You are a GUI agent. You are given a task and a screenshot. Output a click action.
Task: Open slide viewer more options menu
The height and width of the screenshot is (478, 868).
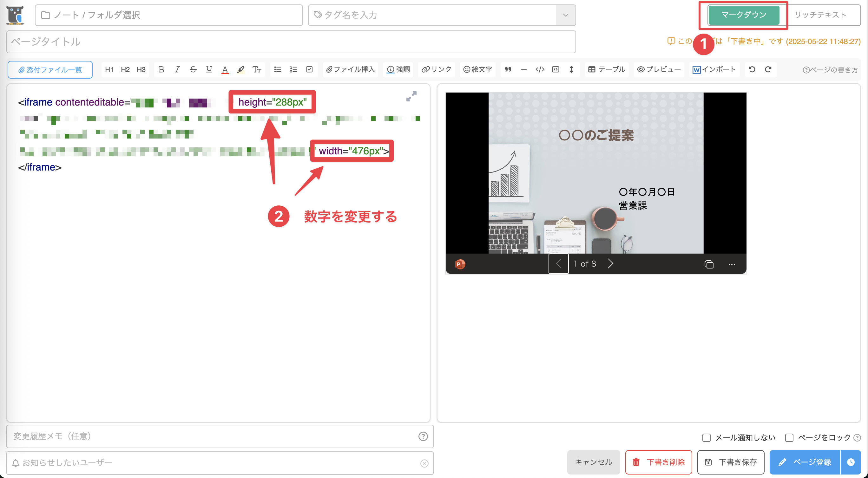tap(732, 264)
